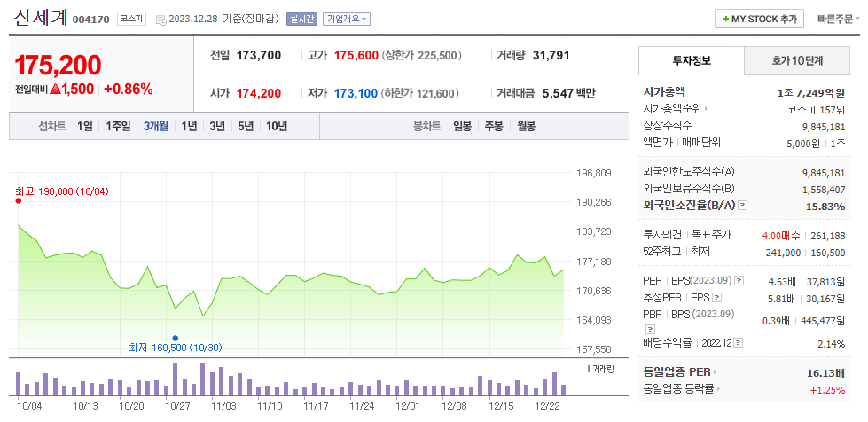The width and height of the screenshot is (868, 422).
Task: Click the red 최고 190,000 point marker
Action: [19, 200]
